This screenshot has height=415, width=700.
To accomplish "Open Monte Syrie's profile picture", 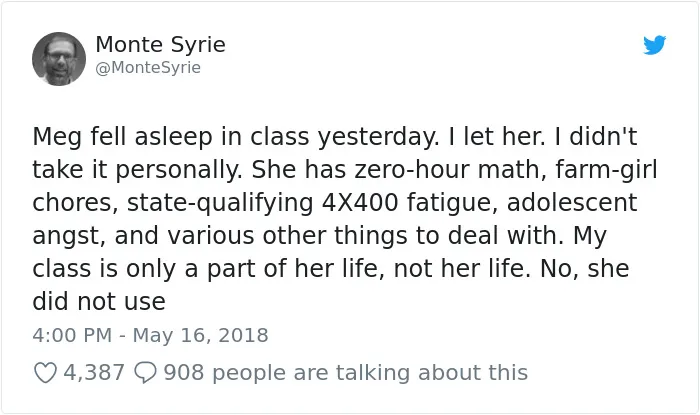I will click(59, 58).
